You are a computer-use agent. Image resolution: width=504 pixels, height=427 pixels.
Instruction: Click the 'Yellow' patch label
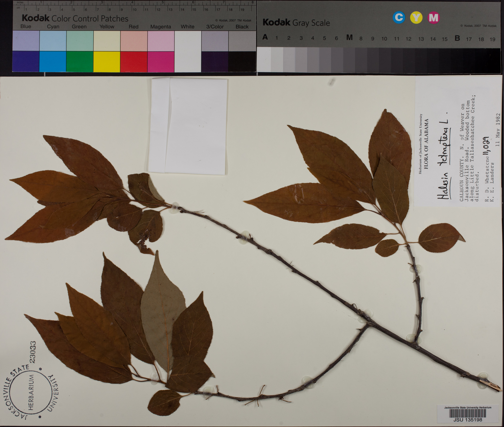point(107,27)
